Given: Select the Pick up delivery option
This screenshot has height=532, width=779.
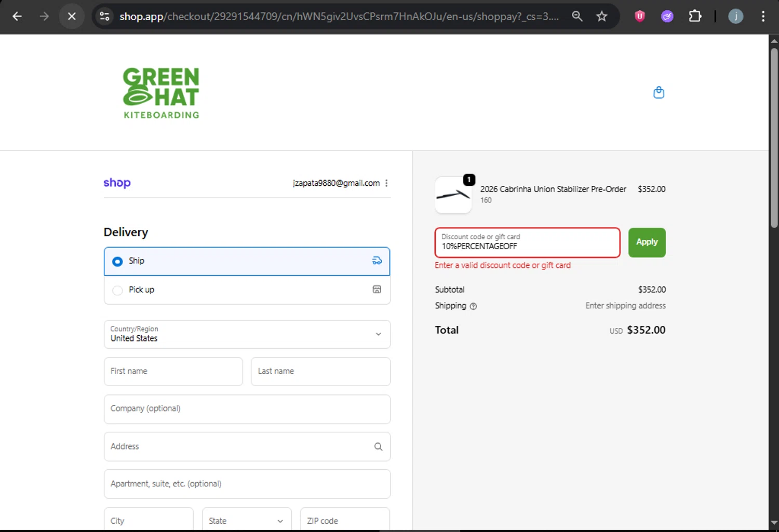Looking at the screenshot, I should pos(247,290).
